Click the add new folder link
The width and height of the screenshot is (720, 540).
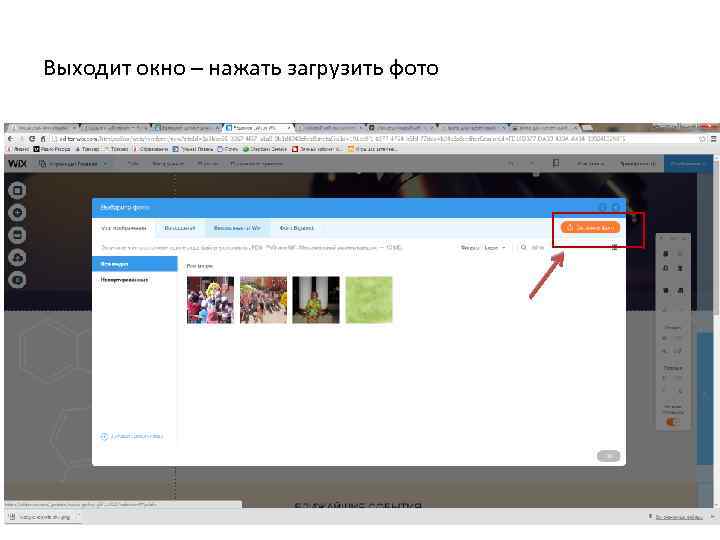pyautogui.click(x=132, y=436)
